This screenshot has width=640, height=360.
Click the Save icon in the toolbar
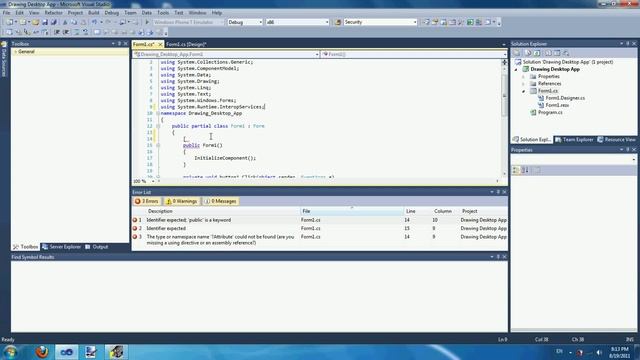(x=45, y=22)
